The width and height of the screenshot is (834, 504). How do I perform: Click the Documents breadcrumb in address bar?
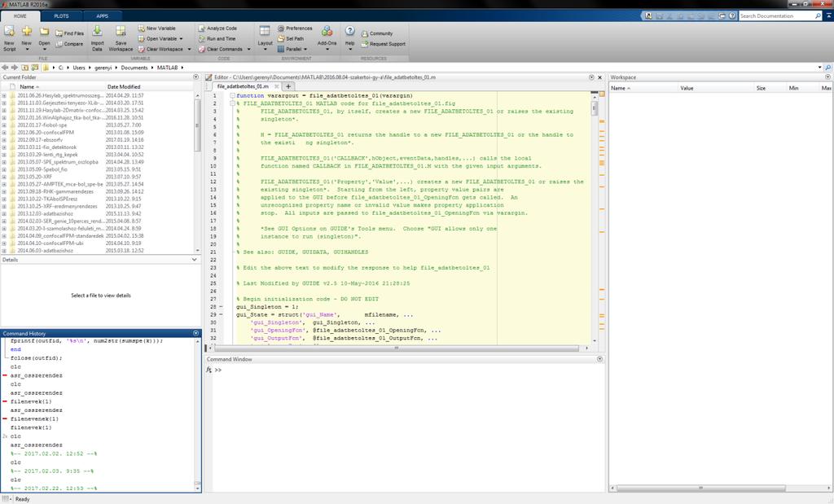tap(134, 68)
